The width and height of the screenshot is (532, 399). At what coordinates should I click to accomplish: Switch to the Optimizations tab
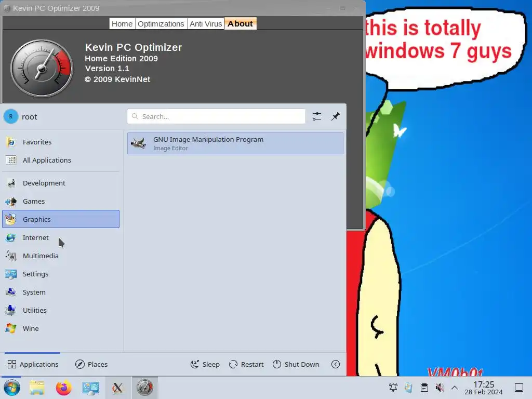pyautogui.click(x=161, y=24)
